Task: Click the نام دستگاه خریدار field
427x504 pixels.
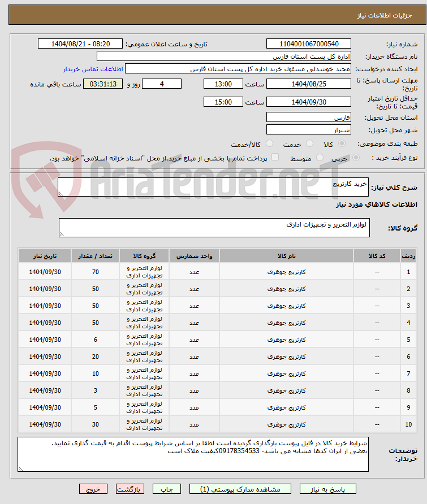Action: [223, 57]
